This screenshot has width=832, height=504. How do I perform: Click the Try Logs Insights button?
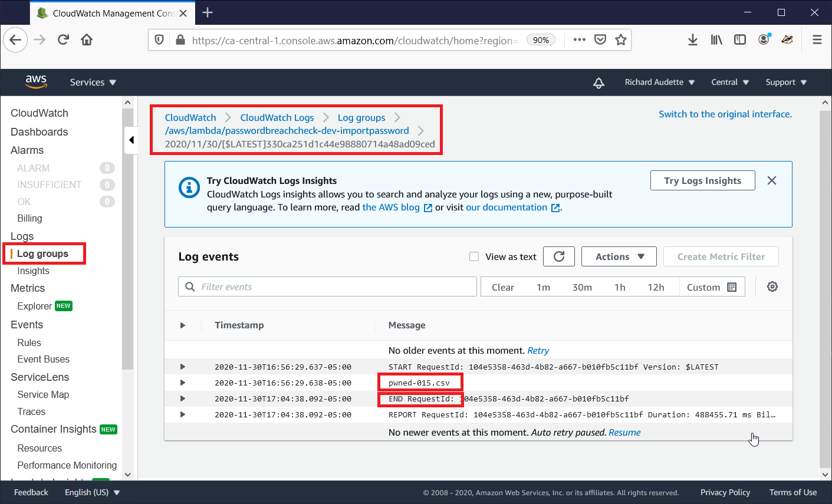[702, 181]
